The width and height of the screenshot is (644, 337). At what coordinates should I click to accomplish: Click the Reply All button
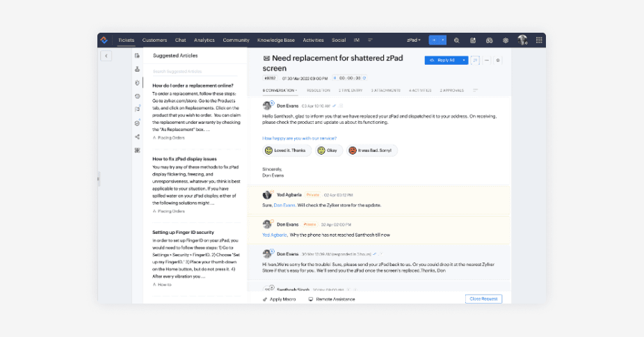pos(442,61)
